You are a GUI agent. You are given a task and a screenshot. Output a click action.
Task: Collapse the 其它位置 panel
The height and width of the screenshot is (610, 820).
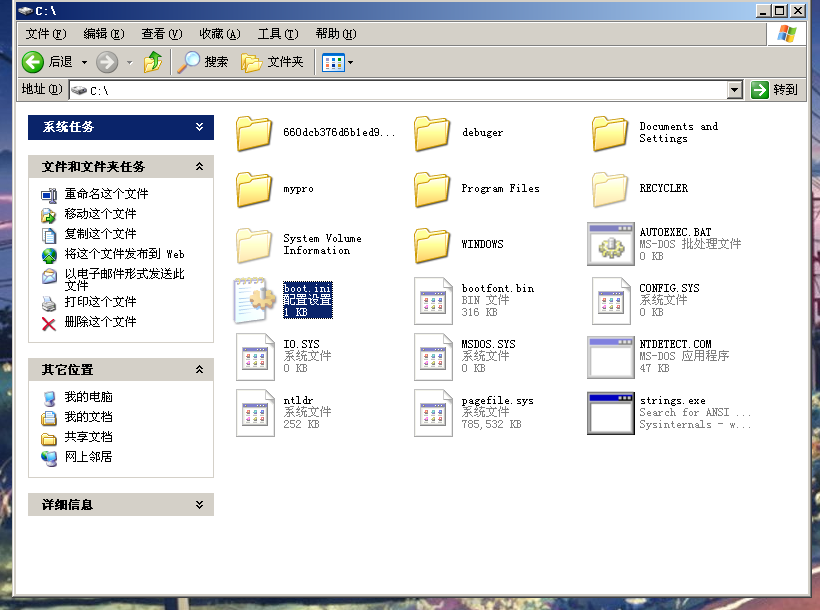click(x=199, y=369)
